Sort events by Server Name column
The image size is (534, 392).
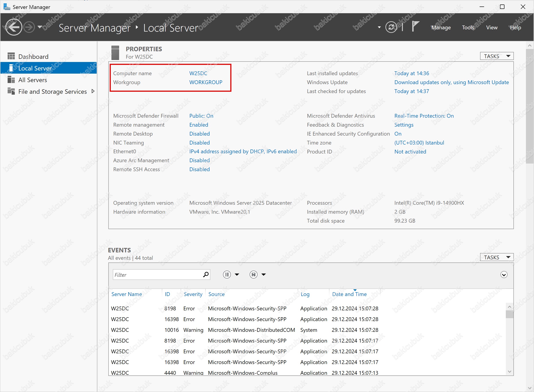126,294
